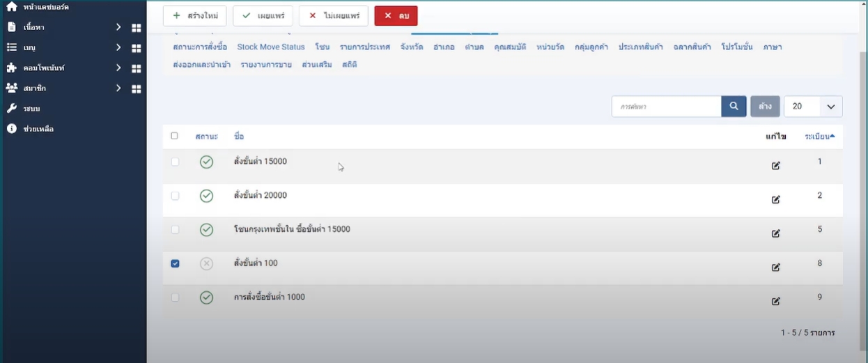Click green status icon of สั่งขั้นต่ำ 15000
Screen dimensions: 868x363
pyautogui.click(x=206, y=162)
